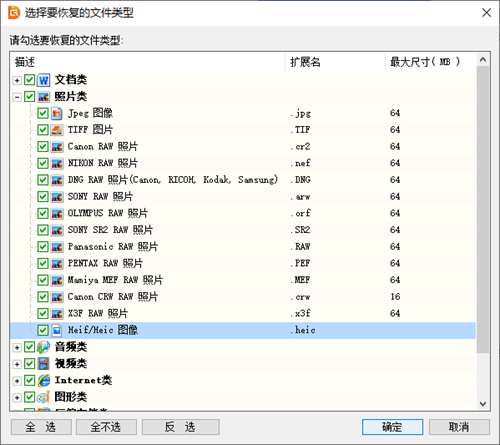Click the Heif/Heic 图像 file icon
This screenshot has height=445, width=500.
[x=57, y=330]
